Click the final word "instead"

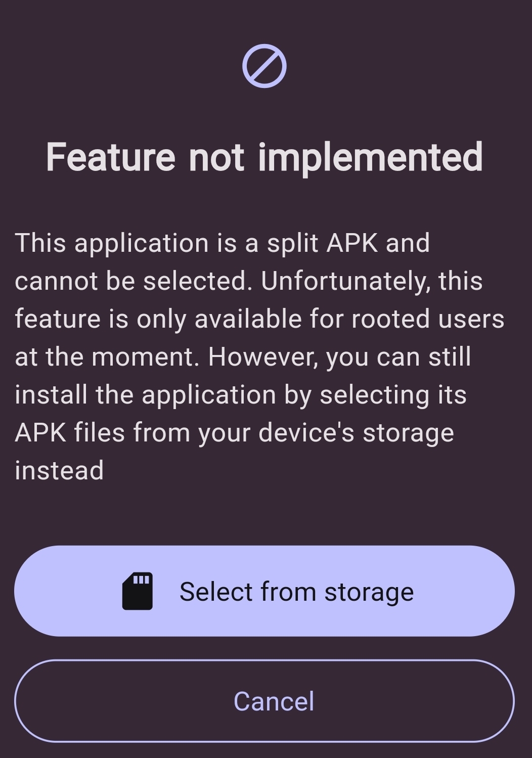point(59,471)
